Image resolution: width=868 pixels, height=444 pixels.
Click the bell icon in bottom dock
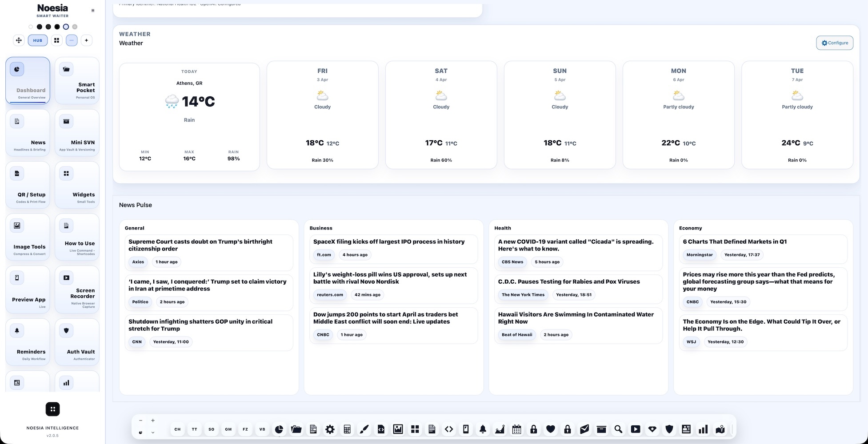[x=483, y=429]
